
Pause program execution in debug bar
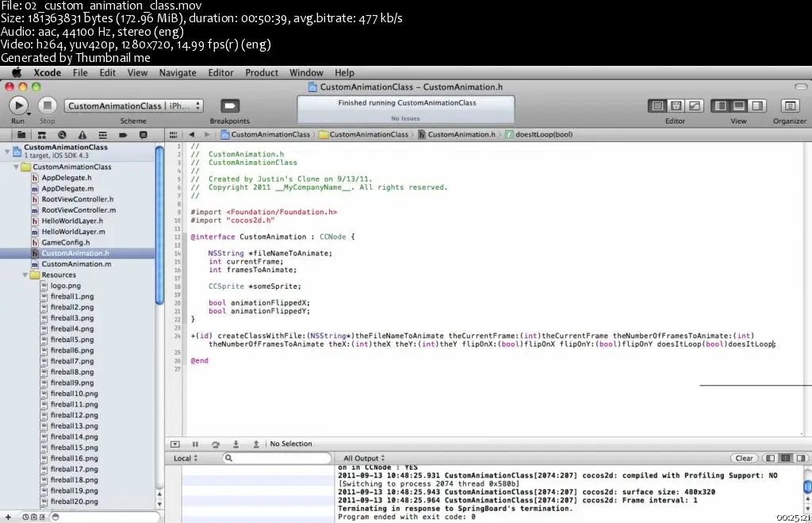tap(195, 444)
